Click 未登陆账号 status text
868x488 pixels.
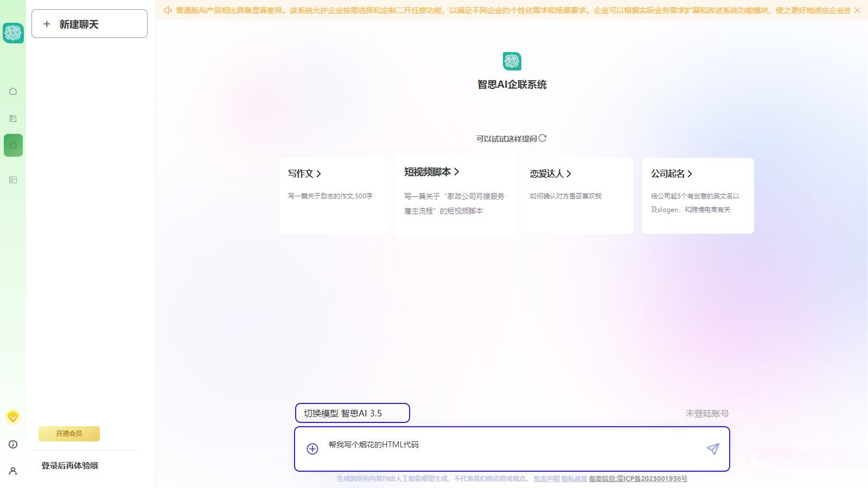coord(707,413)
